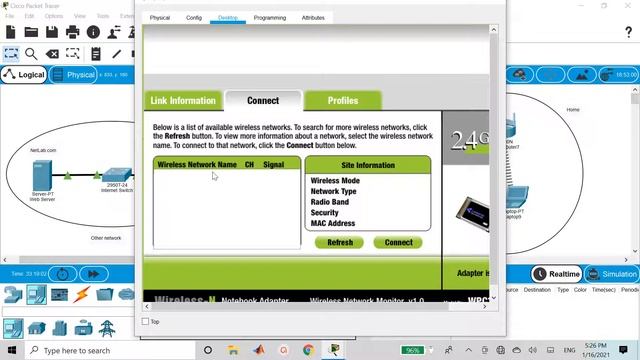Screen dimensions: 640x360
Task: Open the Desktop tab of device window
Action: click(228, 18)
